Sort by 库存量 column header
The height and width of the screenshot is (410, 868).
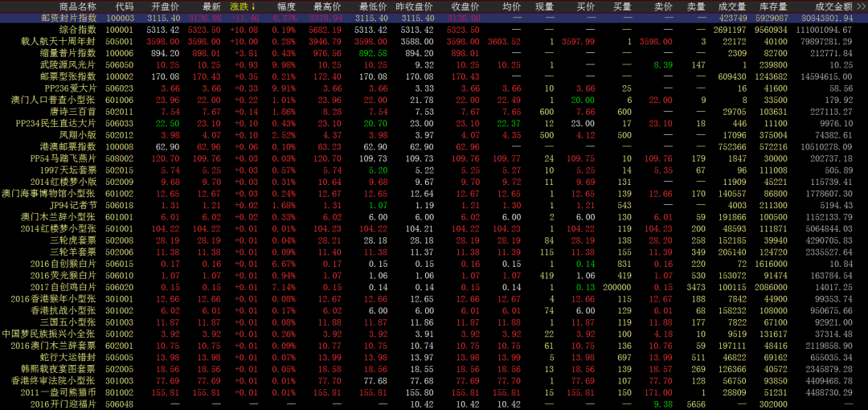[x=773, y=6]
